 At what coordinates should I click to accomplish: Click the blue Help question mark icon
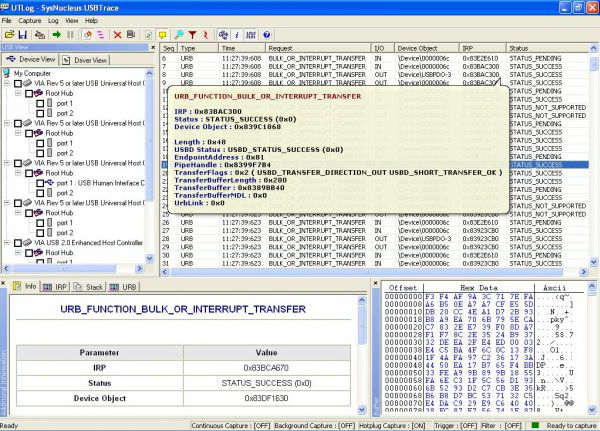point(266,33)
